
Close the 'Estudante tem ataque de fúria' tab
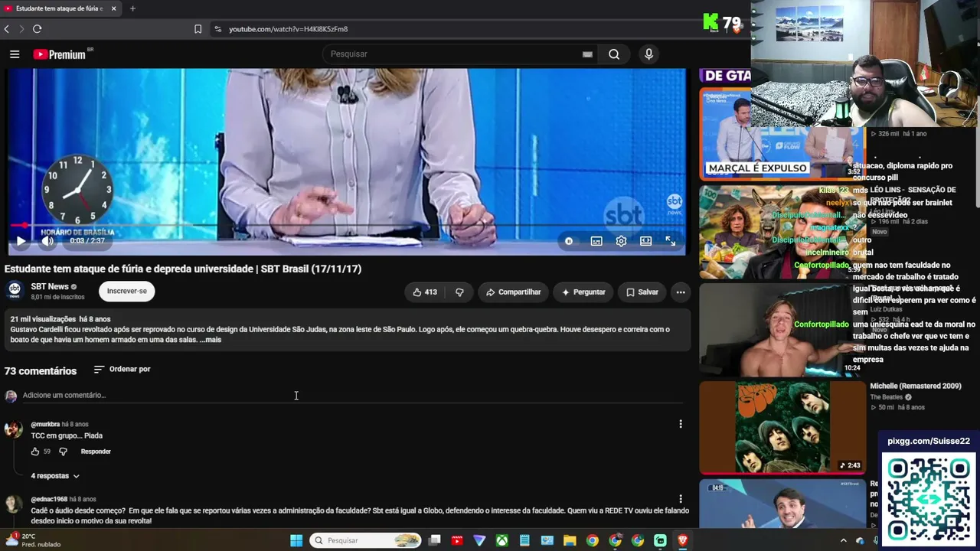coord(113,8)
